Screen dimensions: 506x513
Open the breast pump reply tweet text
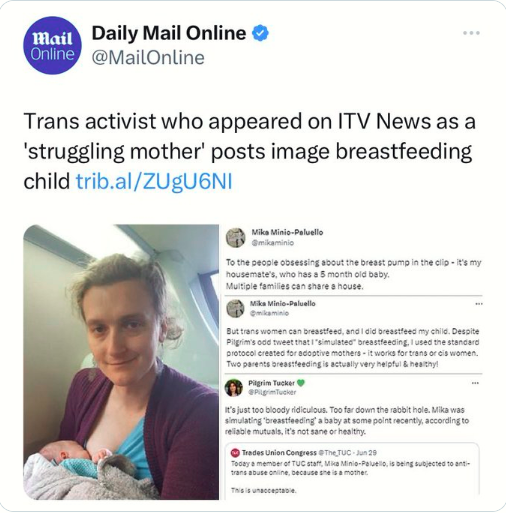pos(353,274)
